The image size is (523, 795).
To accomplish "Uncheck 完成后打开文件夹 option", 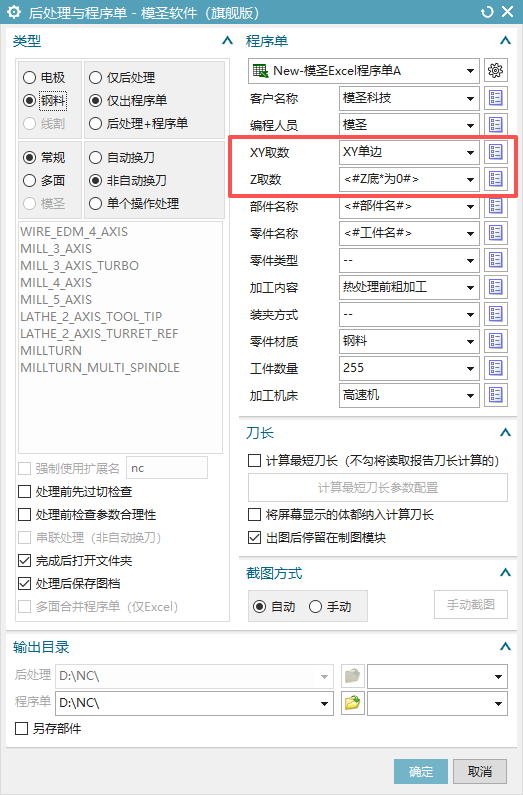I will (x=24, y=560).
